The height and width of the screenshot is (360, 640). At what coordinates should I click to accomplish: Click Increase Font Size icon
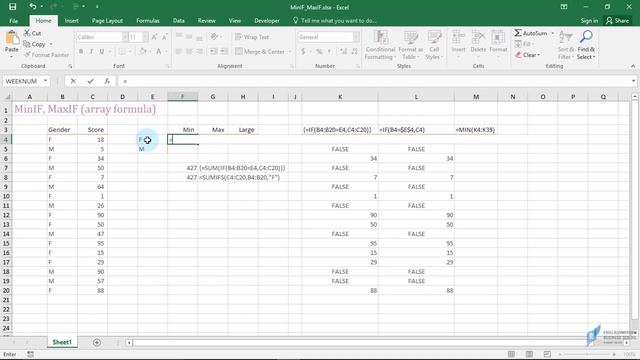click(154, 37)
